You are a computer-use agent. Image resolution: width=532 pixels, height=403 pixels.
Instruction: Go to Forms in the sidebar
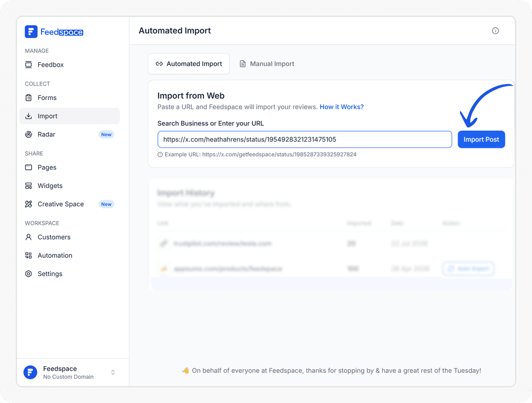click(69, 97)
